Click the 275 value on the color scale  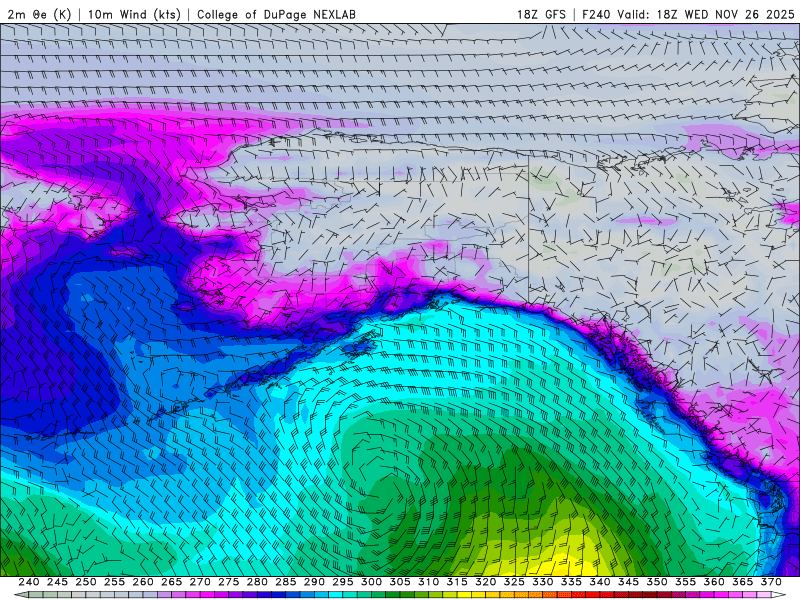click(x=229, y=582)
